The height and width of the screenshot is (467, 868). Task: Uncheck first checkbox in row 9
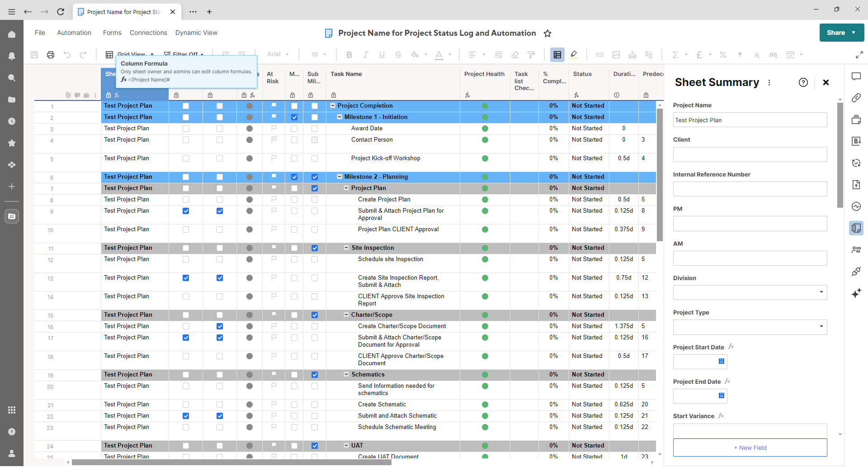click(x=186, y=211)
